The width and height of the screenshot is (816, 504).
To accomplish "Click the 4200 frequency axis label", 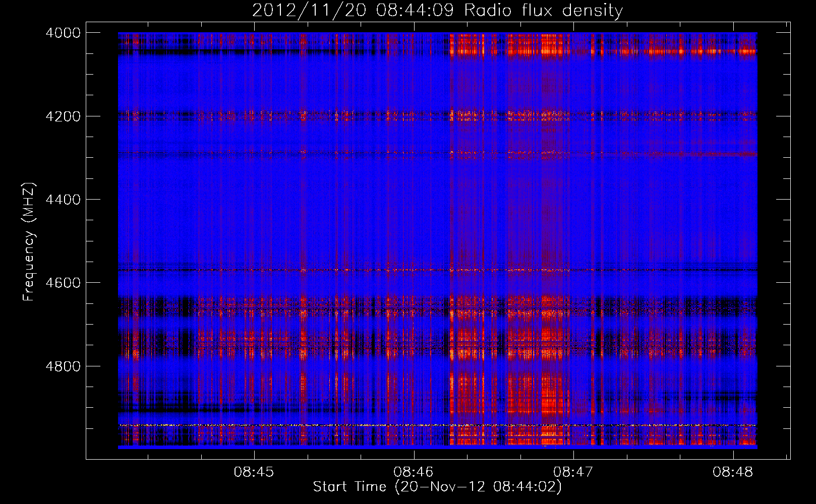I will (63, 116).
